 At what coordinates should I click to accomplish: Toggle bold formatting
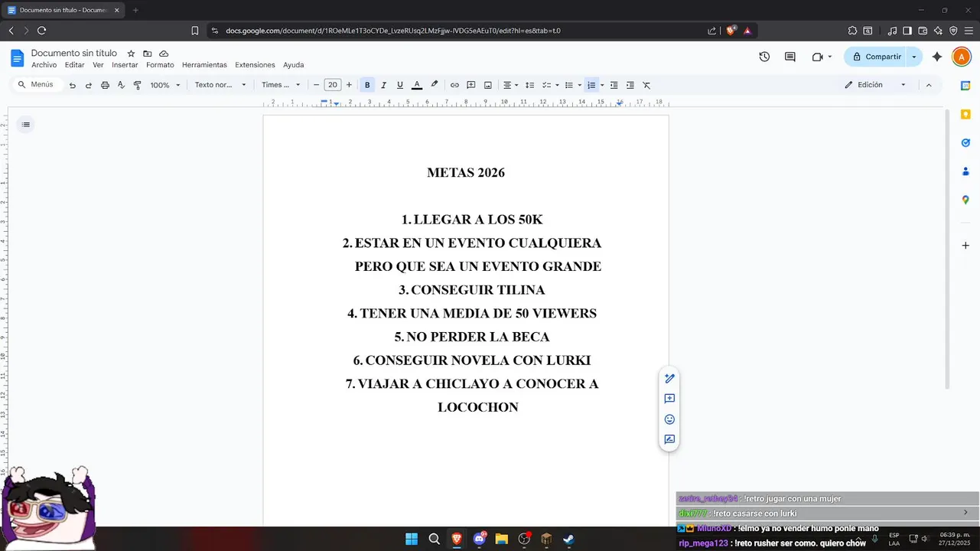click(367, 85)
